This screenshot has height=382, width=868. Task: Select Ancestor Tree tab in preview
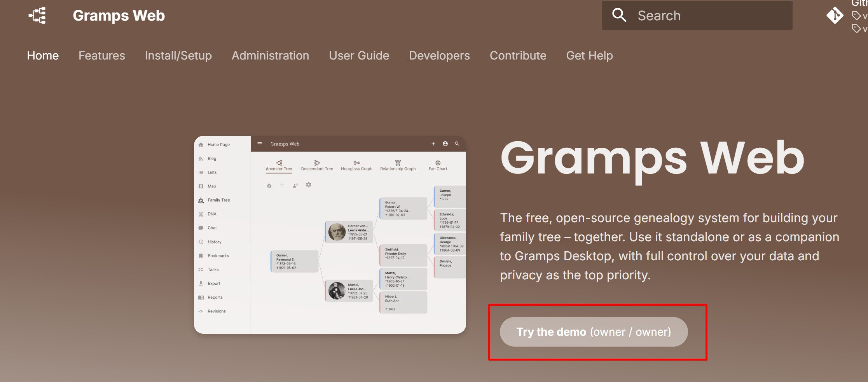click(x=279, y=166)
